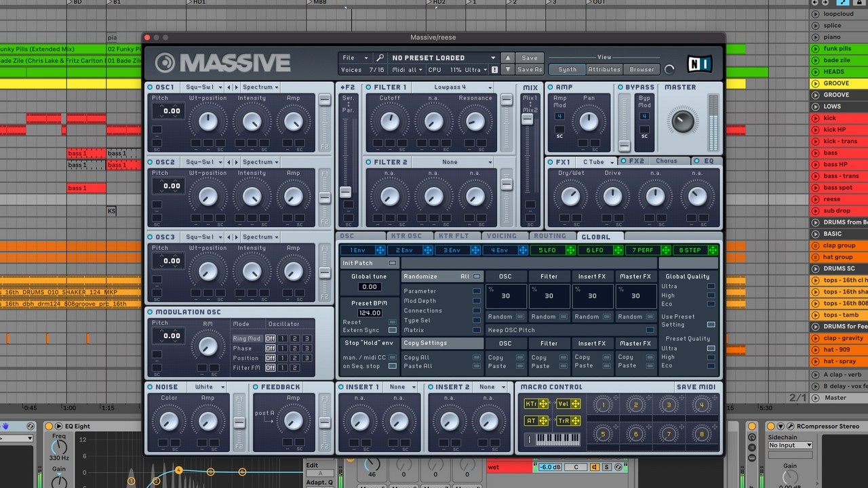Image resolution: width=868 pixels, height=488 pixels.
Task: Click Save MIDI in Macro Control
Action: click(x=695, y=387)
